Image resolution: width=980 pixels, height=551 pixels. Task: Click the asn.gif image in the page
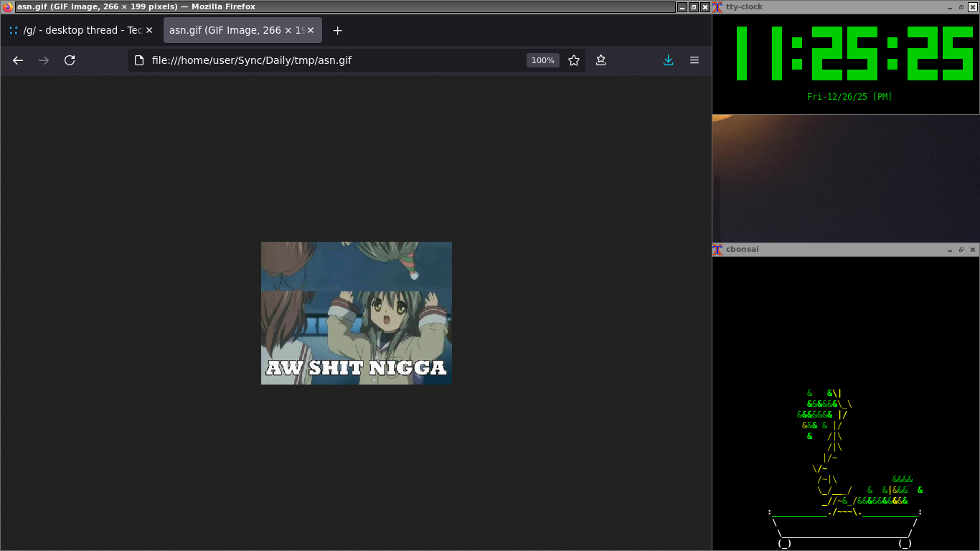click(357, 313)
